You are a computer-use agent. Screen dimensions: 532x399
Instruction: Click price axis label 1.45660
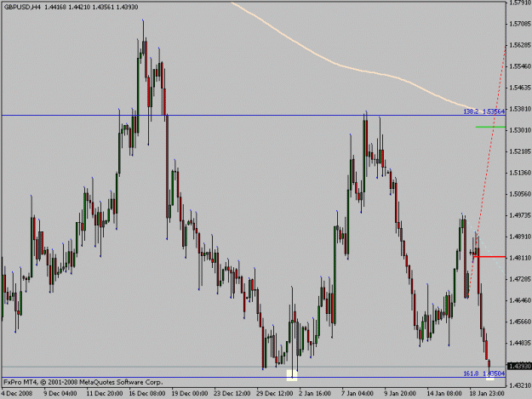click(x=520, y=322)
